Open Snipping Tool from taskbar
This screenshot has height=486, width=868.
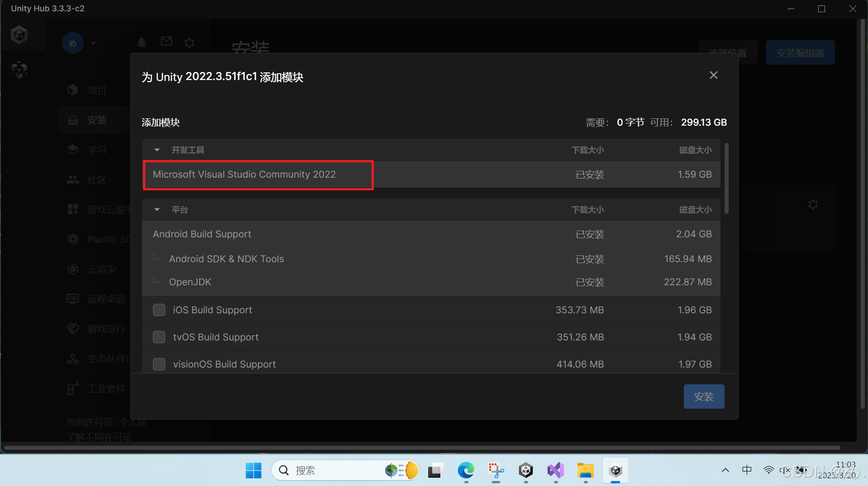[x=496, y=470]
